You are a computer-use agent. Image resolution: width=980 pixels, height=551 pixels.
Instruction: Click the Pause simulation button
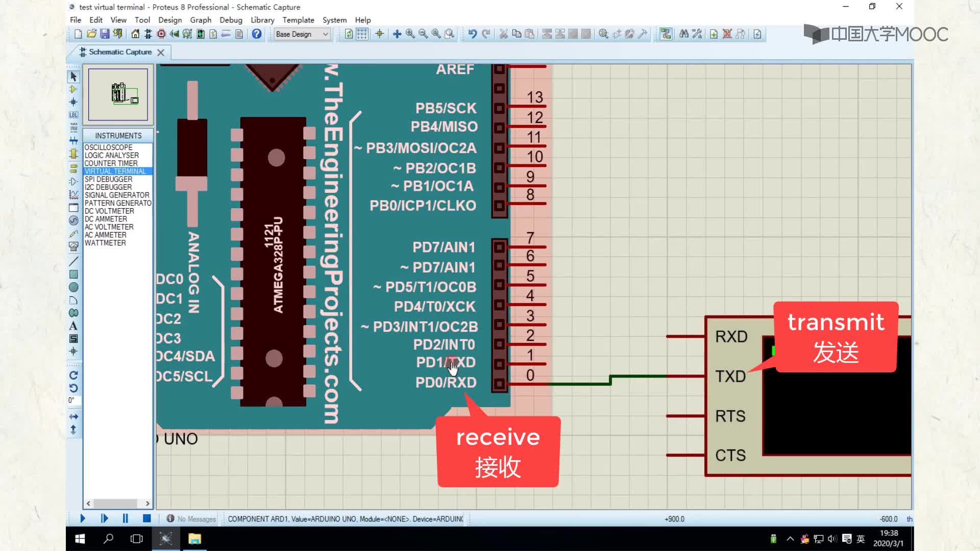point(126,518)
